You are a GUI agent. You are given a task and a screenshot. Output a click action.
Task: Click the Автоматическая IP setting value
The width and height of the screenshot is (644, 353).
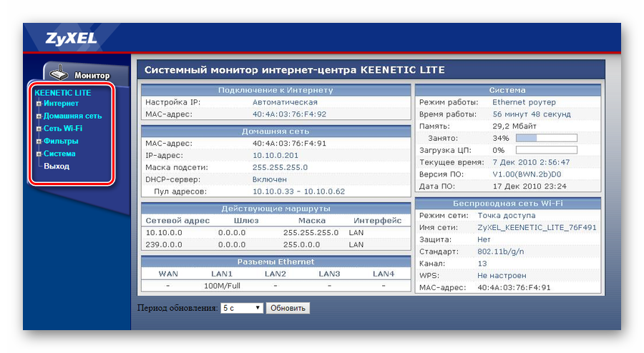285,102
